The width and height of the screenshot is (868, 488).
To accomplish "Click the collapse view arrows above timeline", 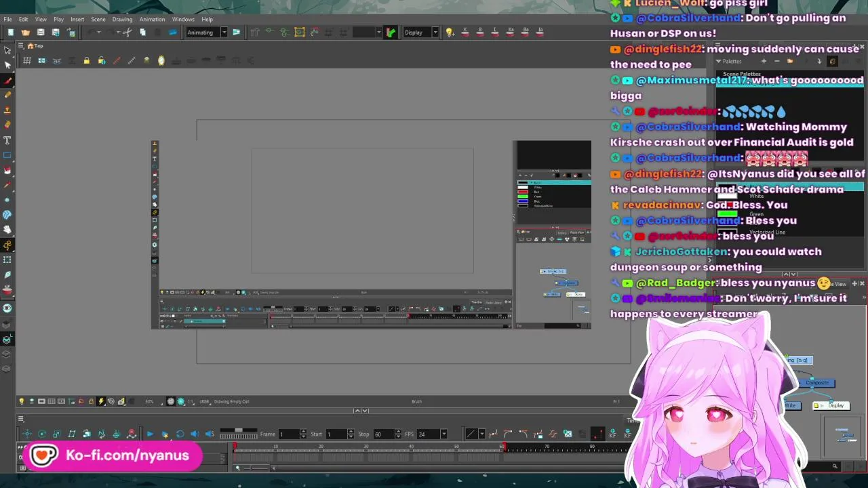I will point(361,411).
